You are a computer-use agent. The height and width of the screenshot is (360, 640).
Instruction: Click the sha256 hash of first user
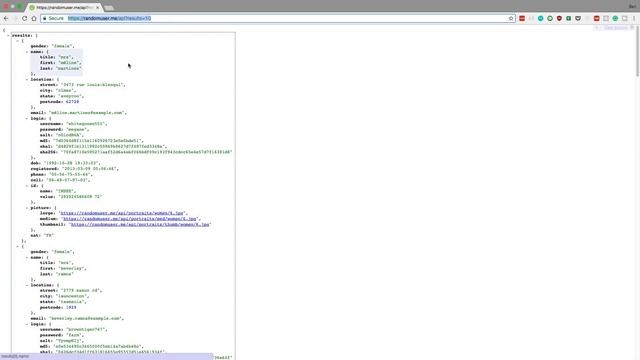coord(147,152)
